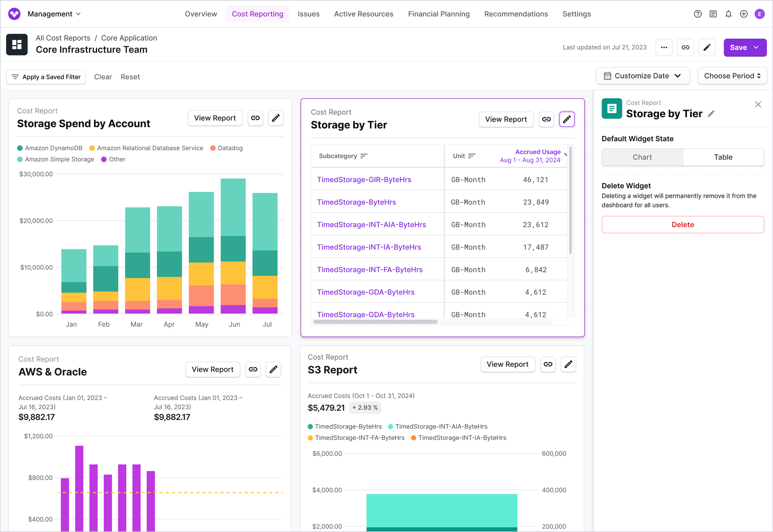The image size is (773, 532).
Task: Sort the Subcategory column
Action: point(364,156)
